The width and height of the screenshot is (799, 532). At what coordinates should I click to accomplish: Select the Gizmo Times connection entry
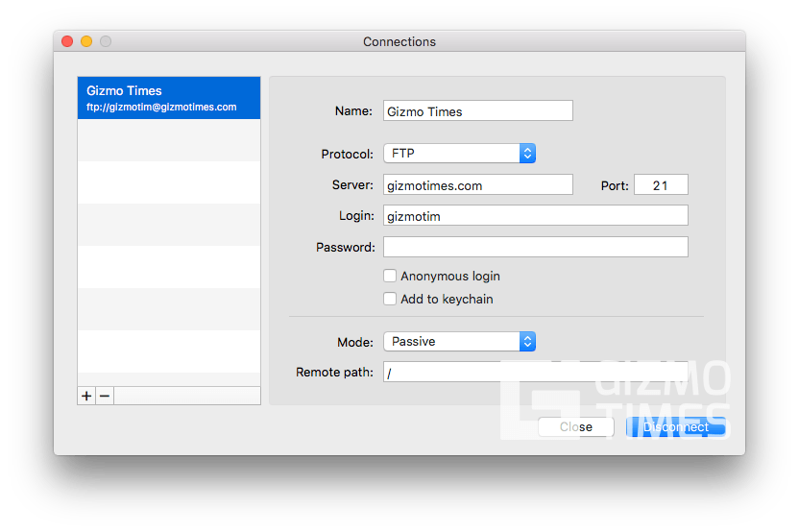pyautogui.click(x=169, y=98)
